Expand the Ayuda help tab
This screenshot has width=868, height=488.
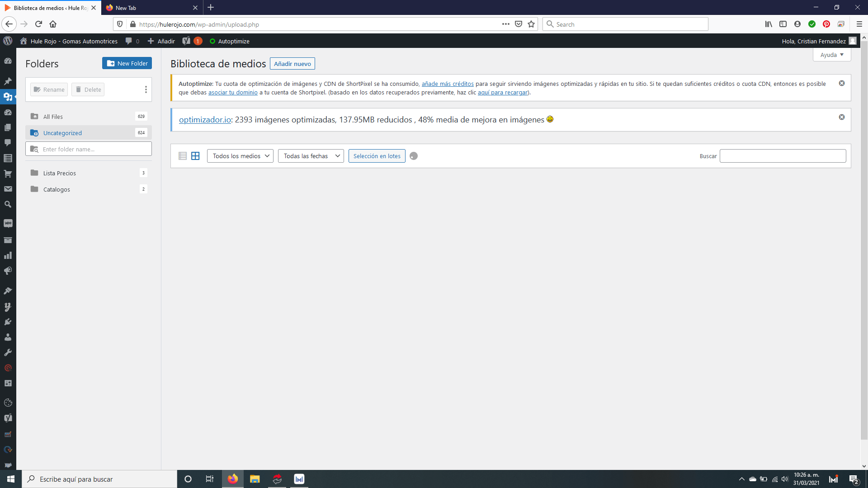click(x=832, y=55)
